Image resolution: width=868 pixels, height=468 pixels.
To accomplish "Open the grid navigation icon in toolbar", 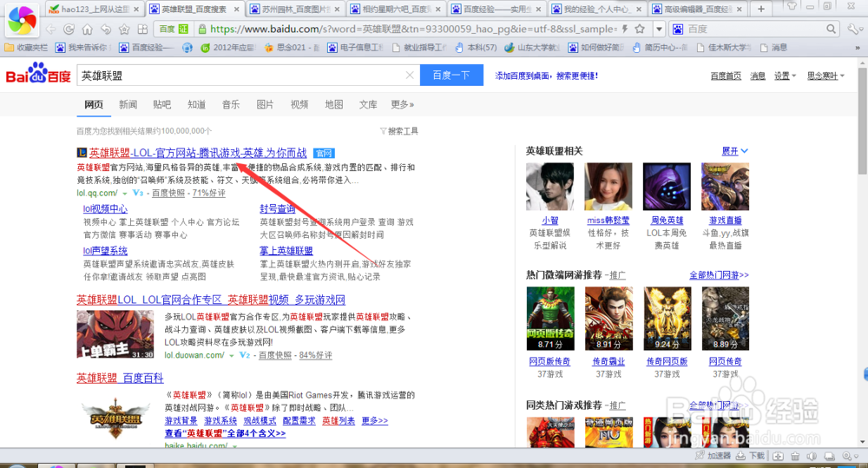I will pos(142,29).
